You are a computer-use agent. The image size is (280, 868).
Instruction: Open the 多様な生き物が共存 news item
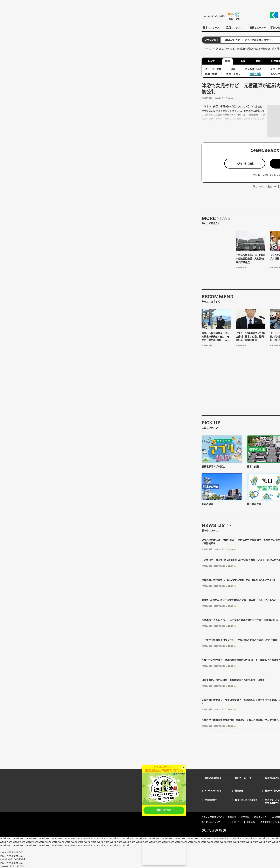(x=241, y=660)
